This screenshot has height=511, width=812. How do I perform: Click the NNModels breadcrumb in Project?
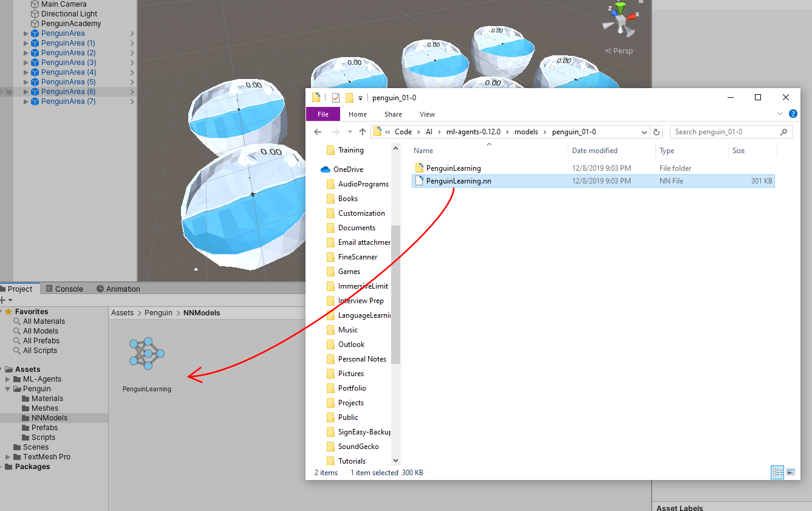click(202, 313)
